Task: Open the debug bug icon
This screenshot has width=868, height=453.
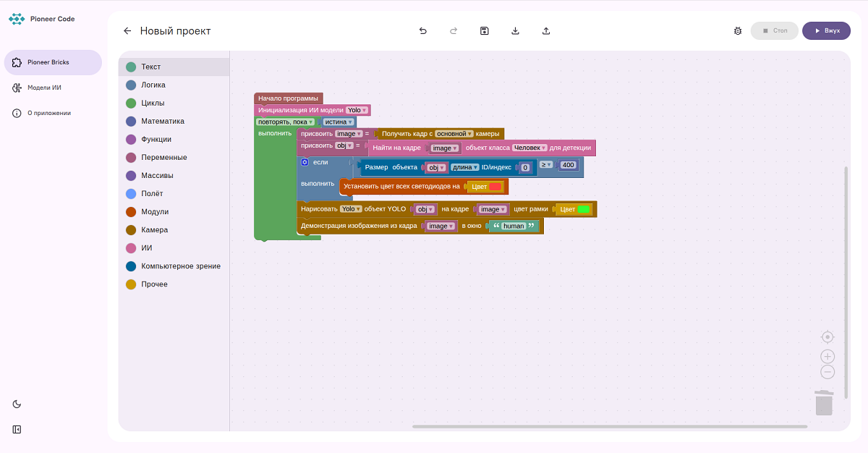Action: point(737,31)
